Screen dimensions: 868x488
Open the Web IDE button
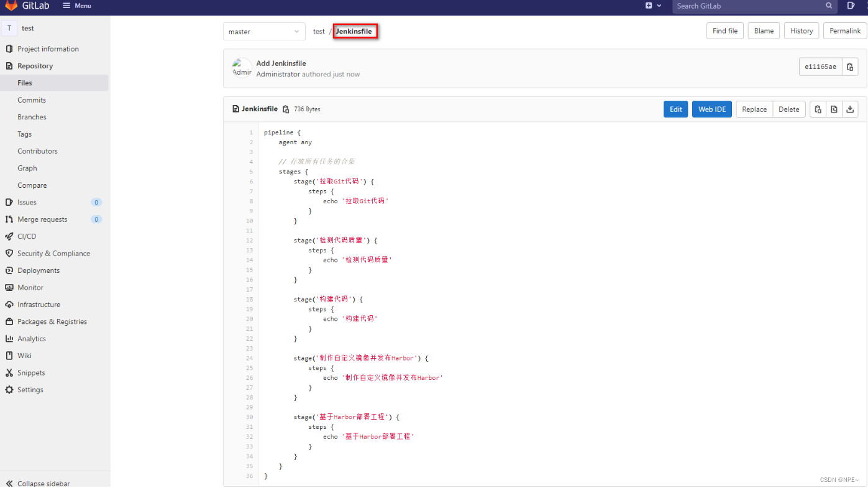(x=712, y=109)
